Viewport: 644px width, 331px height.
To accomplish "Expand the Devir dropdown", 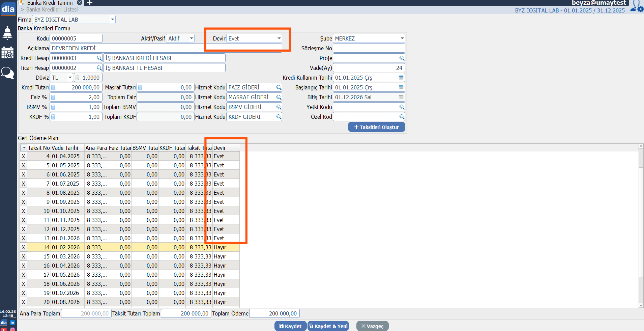I will pos(279,38).
